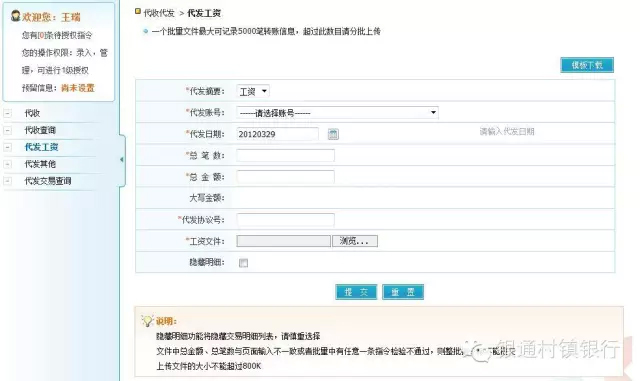Open the 代发摘要 dropdown showing 工资

pos(253,91)
